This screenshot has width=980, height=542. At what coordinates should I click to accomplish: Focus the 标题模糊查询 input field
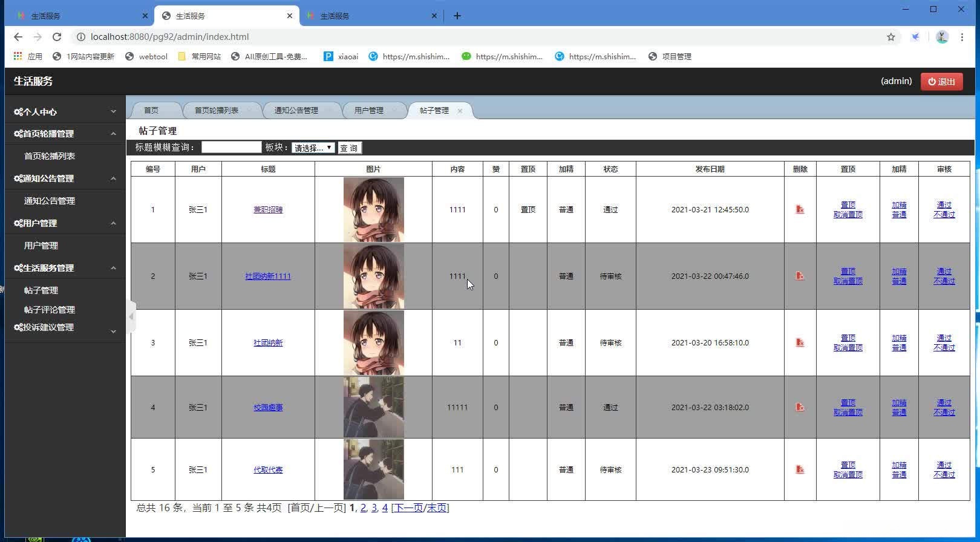pyautogui.click(x=231, y=147)
